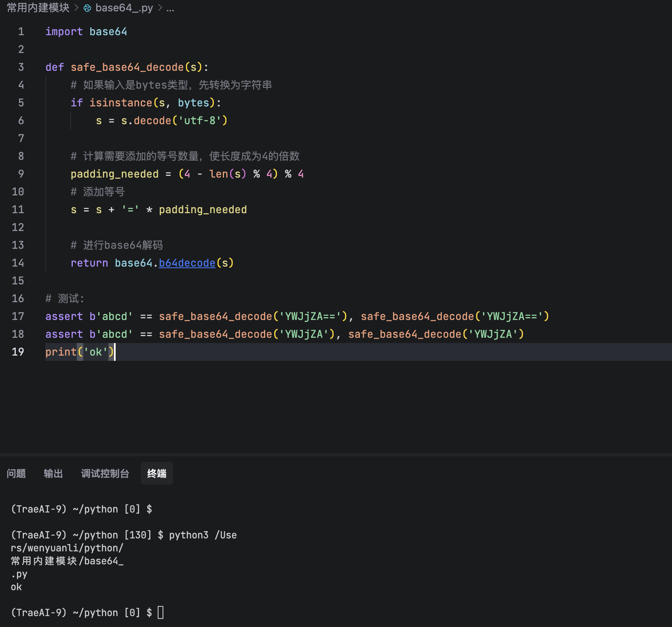The image size is (672, 627).
Task: Select the 终端 panel tab
Action: (156, 473)
